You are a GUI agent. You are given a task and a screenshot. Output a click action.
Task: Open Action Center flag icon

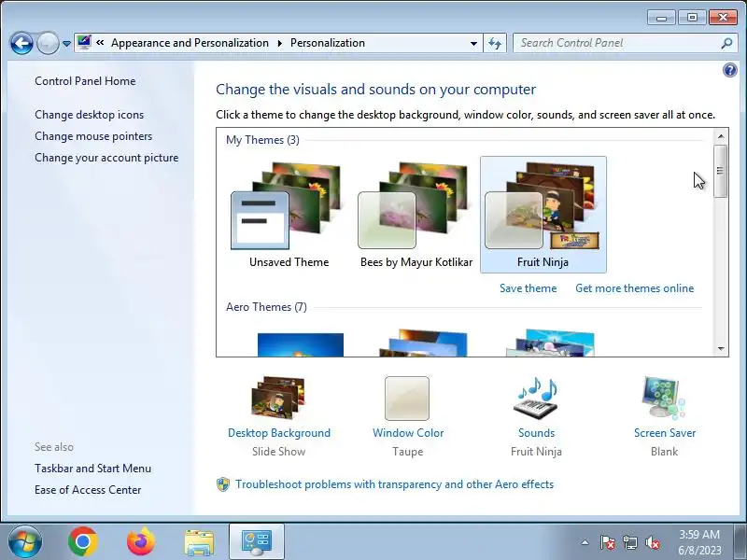[x=608, y=542]
